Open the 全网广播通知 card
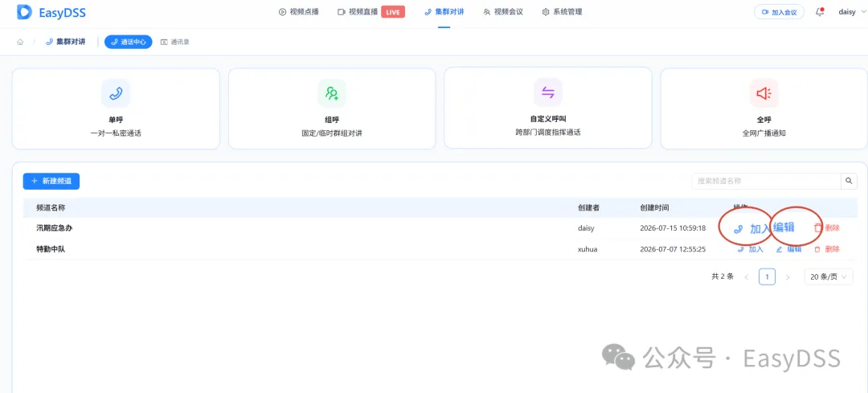 point(764,108)
